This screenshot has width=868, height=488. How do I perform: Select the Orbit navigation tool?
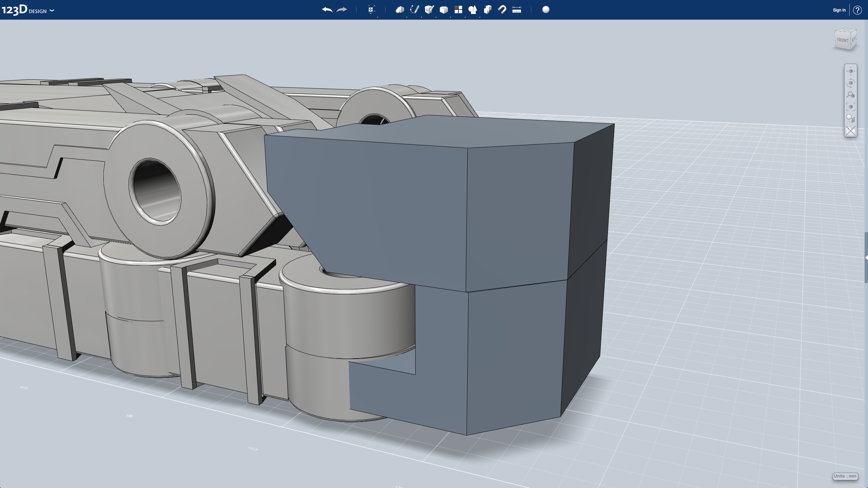point(850,83)
